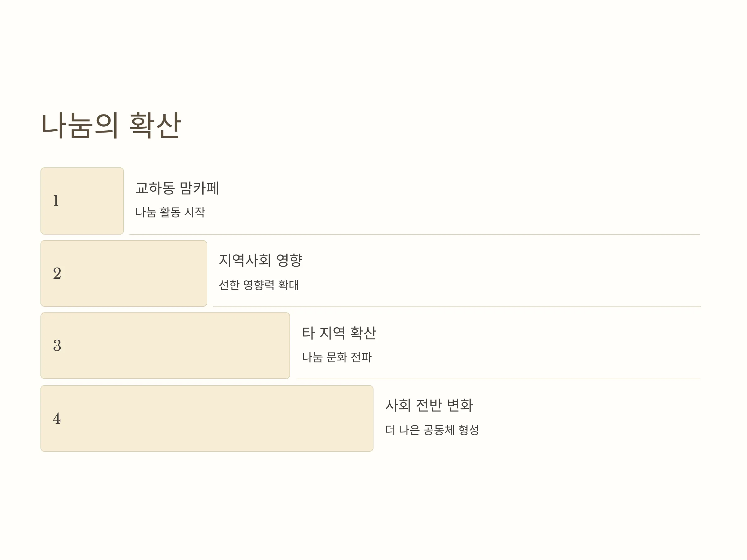
Task: Click the divider line under 타 지역 확산 row
Action: (x=499, y=379)
